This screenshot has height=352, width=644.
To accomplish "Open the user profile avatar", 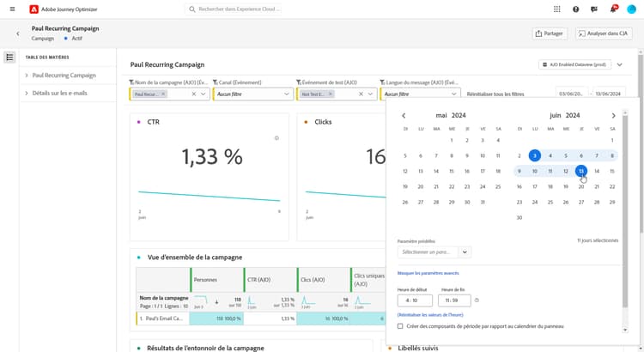I will [632, 9].
